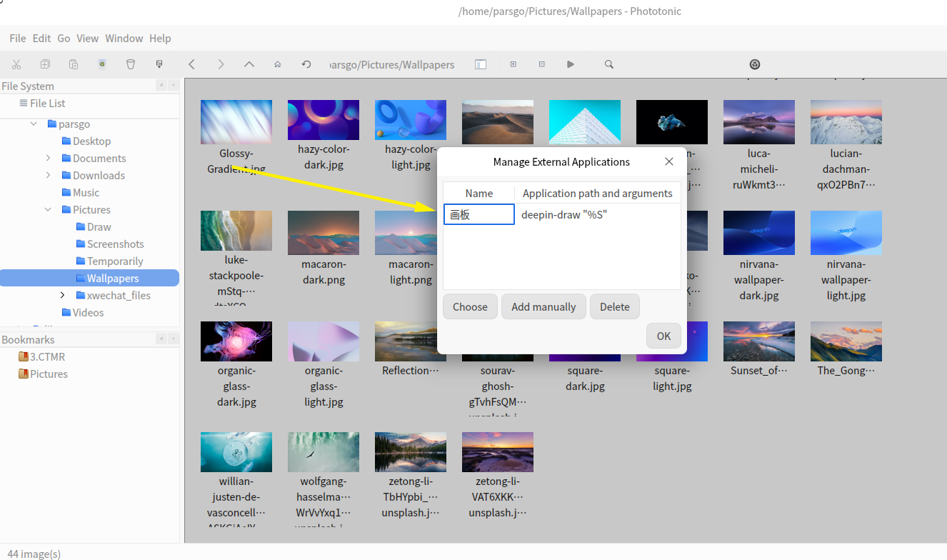
Task: Click the Name field containing 画板
Action: [478, 214]
